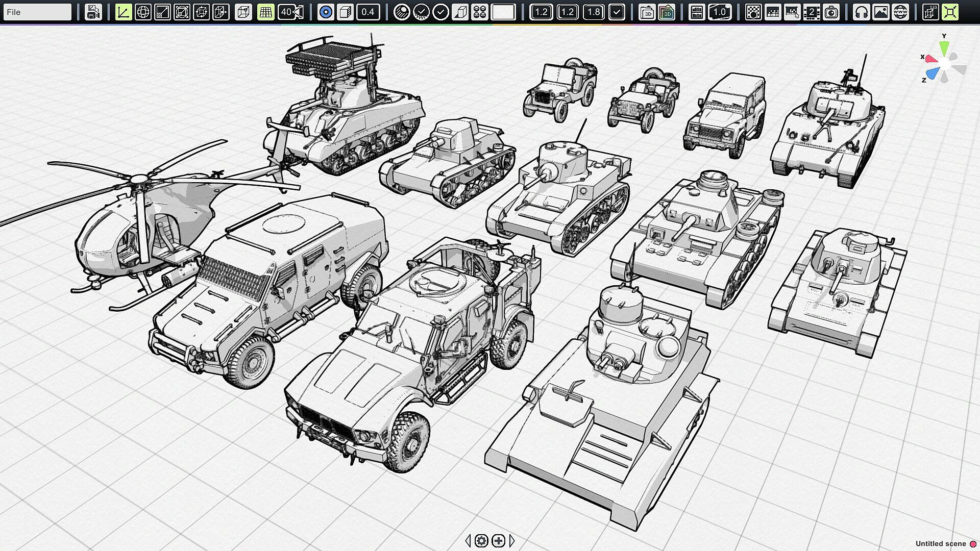980x551 pixels.
Task: Toggle the axis display icon
Action: click(x=123, y=12)
